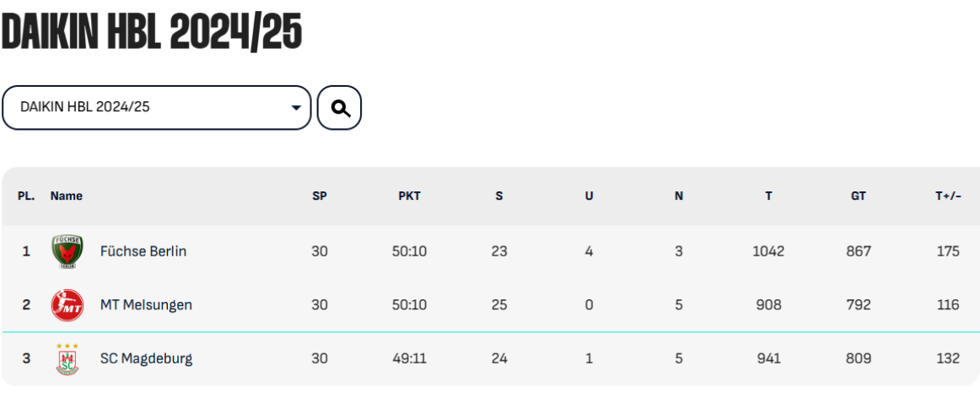Click the Name column header
The width and height of the screenshot is (980, 419).
tap(67, 196)
